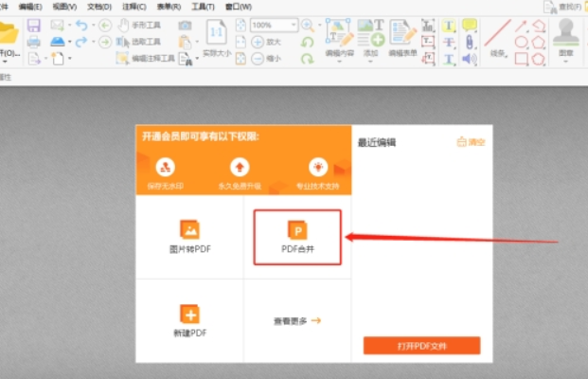Screen dimensions: 588x379
Task: Click the Undo arrow icon
Action: [x=81, y=26]
